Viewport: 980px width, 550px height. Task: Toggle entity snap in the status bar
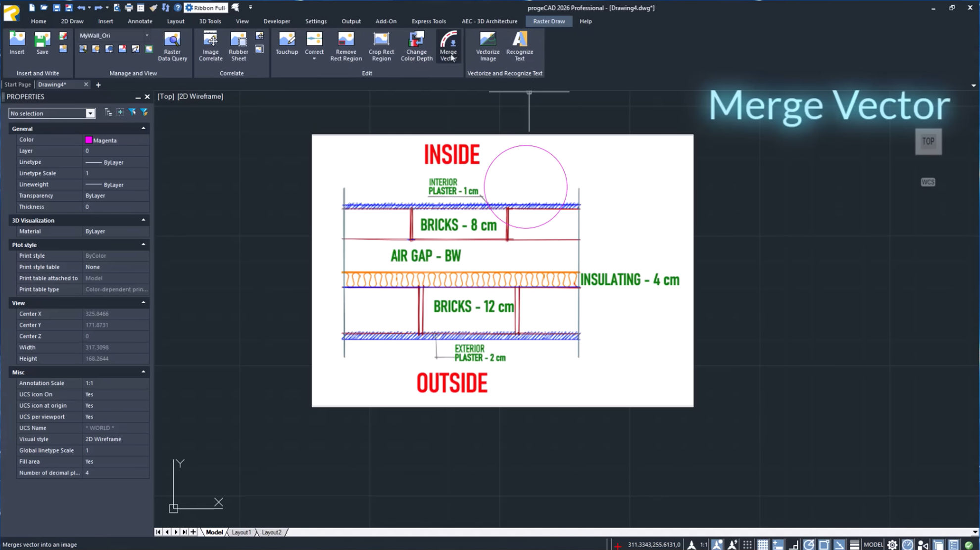pyautogui.click(x=824, y=545)
